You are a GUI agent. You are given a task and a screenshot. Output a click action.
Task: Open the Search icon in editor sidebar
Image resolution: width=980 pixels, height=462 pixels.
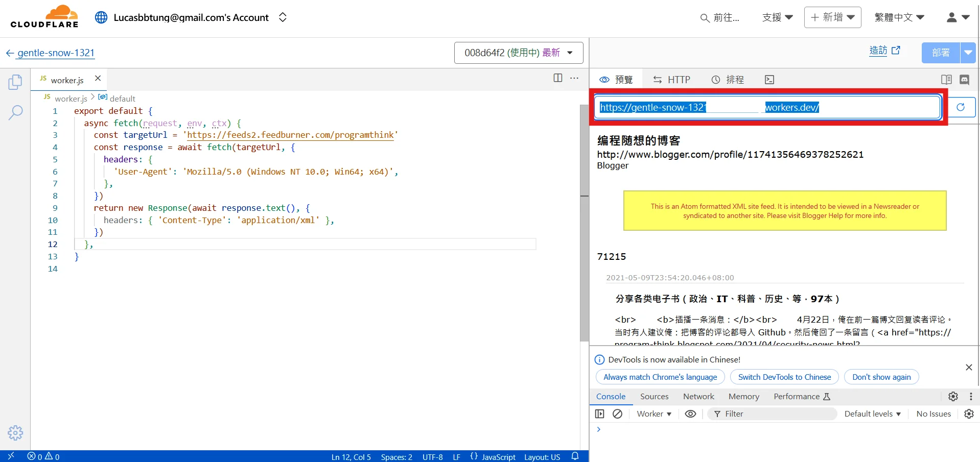point(15,112)
